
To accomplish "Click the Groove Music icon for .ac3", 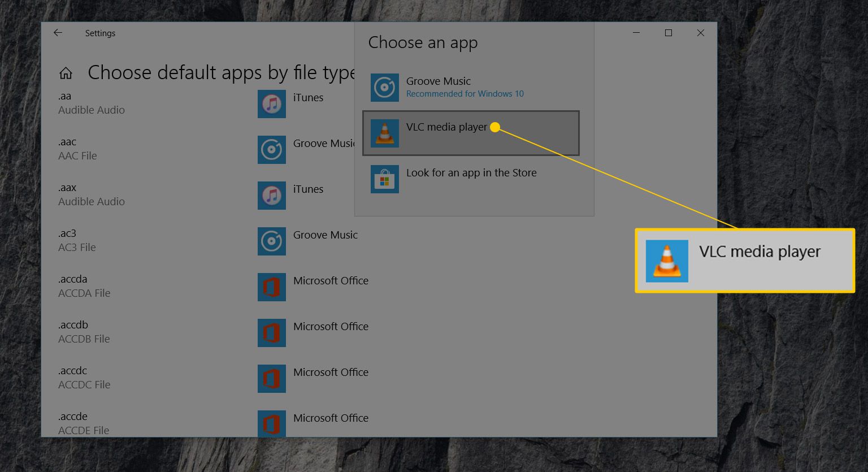I will coord(272,241).
